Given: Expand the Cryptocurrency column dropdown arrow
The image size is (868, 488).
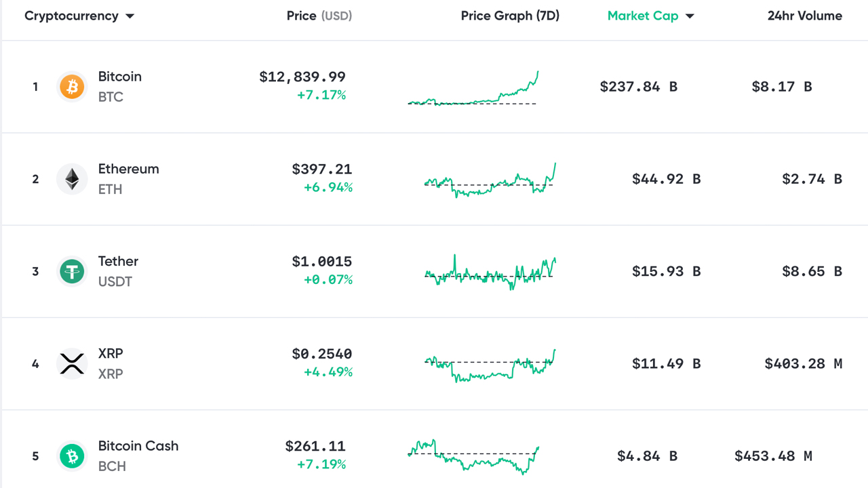Looking at the screenshot, I should 130,16.
